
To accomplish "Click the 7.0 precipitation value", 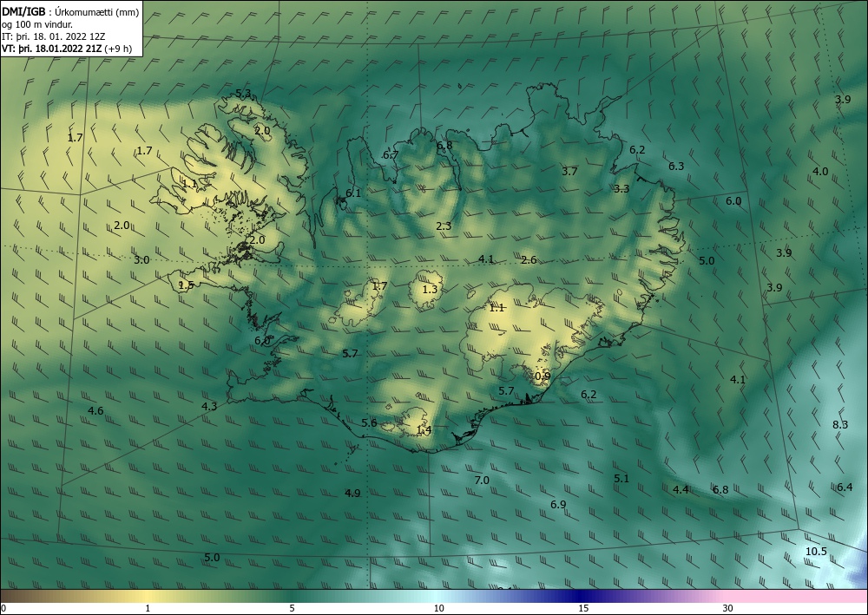I will pos(482,480).
